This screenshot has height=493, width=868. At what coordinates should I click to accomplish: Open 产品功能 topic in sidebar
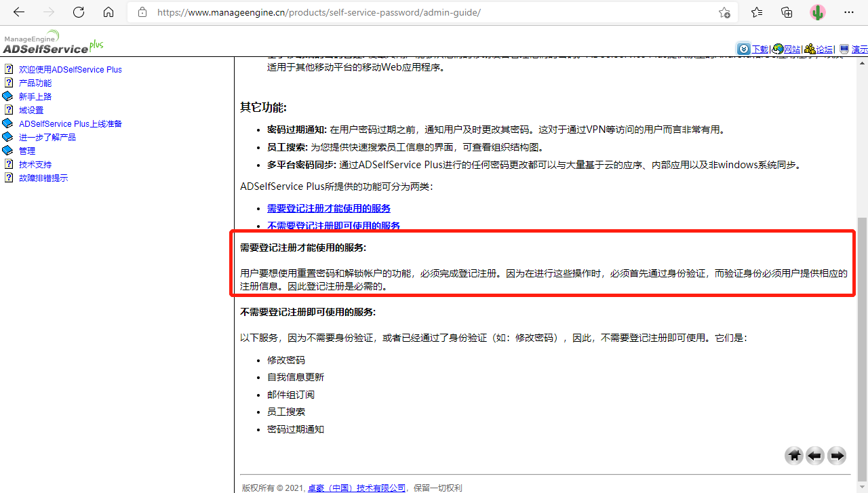coord(35,83)
